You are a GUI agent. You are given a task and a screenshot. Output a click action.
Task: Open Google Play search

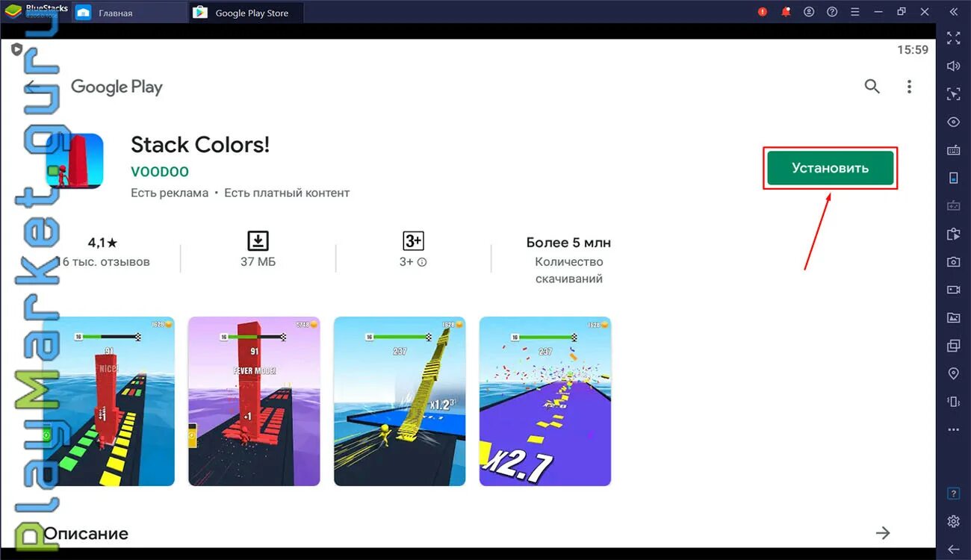tap(872, 87)
